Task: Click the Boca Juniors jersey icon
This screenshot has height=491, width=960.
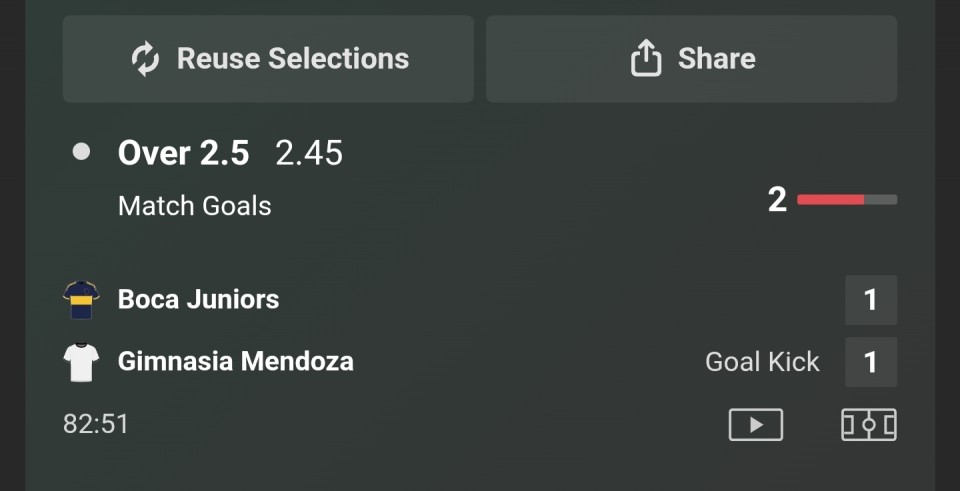Action: tap(81, 300)
